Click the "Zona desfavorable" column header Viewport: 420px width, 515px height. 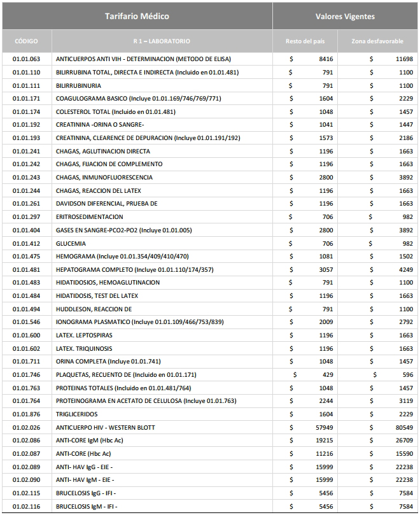377,41
